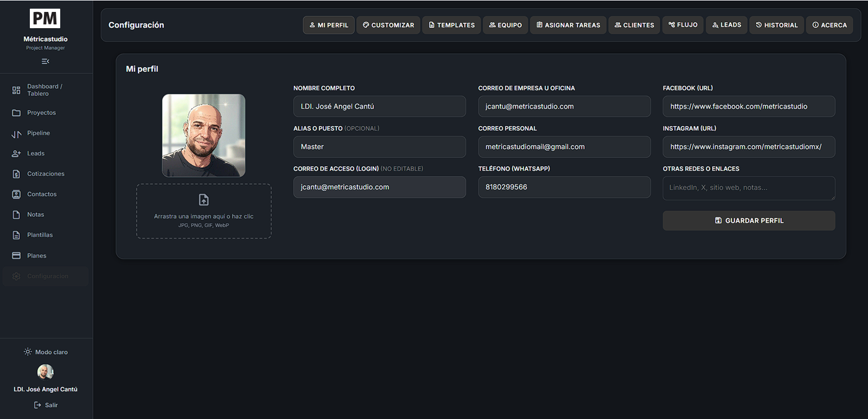Open Pipeline icon in sidebar
This screenshot has width=868, height=419.
pyautogui.click(x=16, y=133)
